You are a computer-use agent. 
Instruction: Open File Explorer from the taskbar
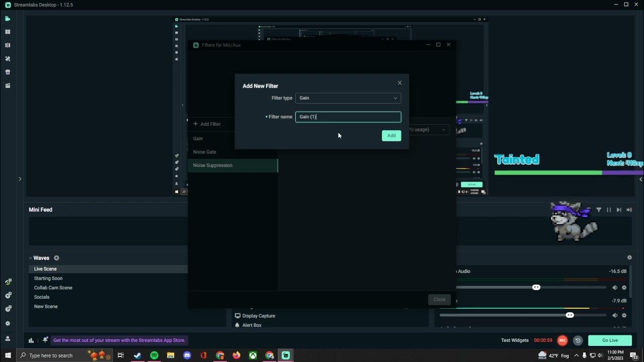tap(171, 355)
